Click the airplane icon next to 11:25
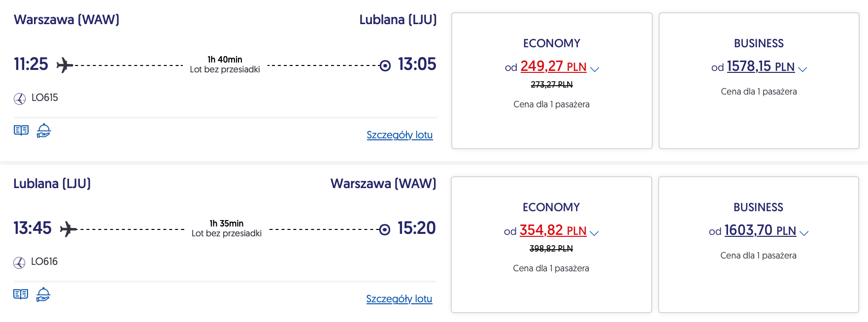 (x=65, y=65)
